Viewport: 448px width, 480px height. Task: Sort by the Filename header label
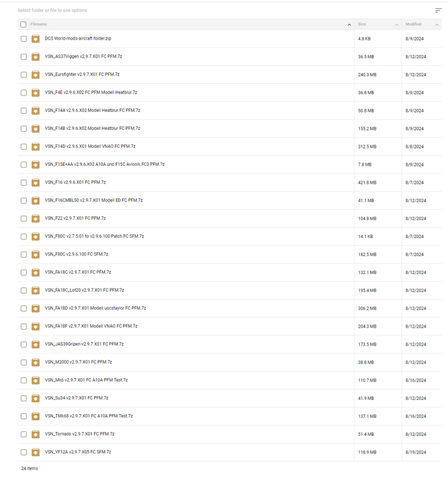coord(38,24)
